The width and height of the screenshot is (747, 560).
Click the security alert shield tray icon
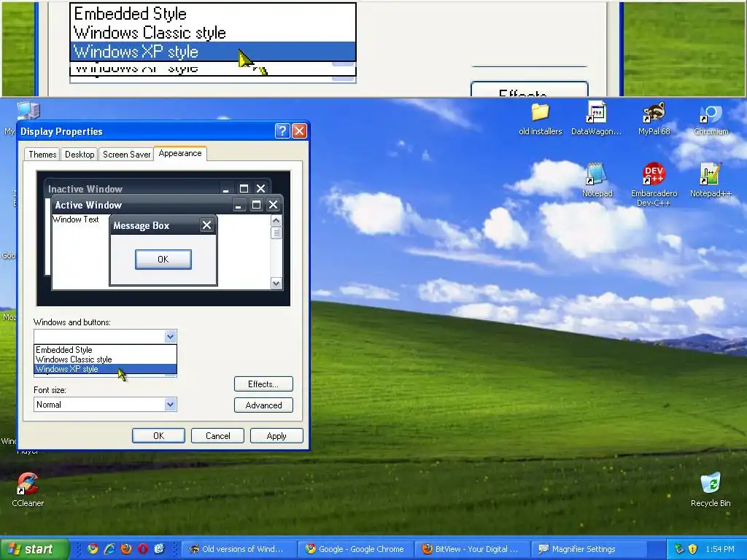(x=693, y=549)
